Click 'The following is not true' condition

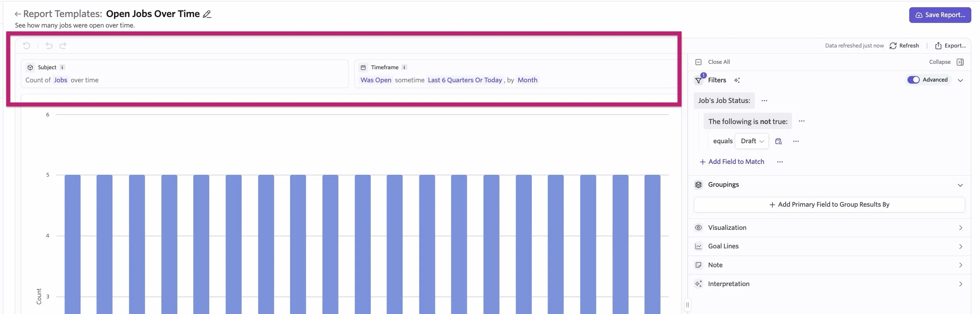(x=748, y=121)
